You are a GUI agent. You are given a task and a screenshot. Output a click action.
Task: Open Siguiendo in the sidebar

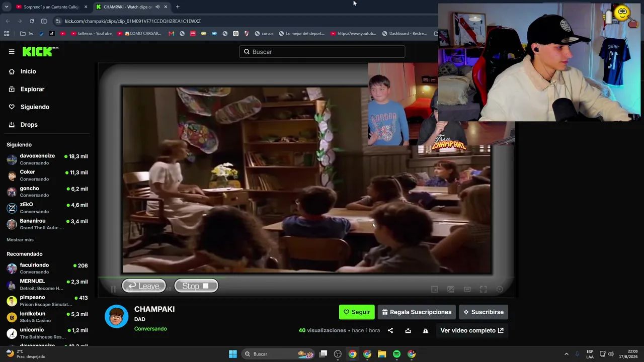point(35,107)
